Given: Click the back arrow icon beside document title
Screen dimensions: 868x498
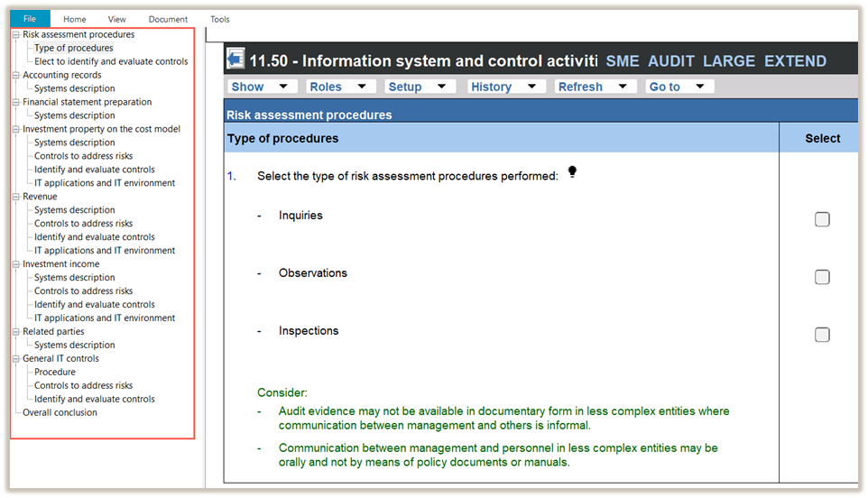Looking at the screenshot, I should pos(235,59).
